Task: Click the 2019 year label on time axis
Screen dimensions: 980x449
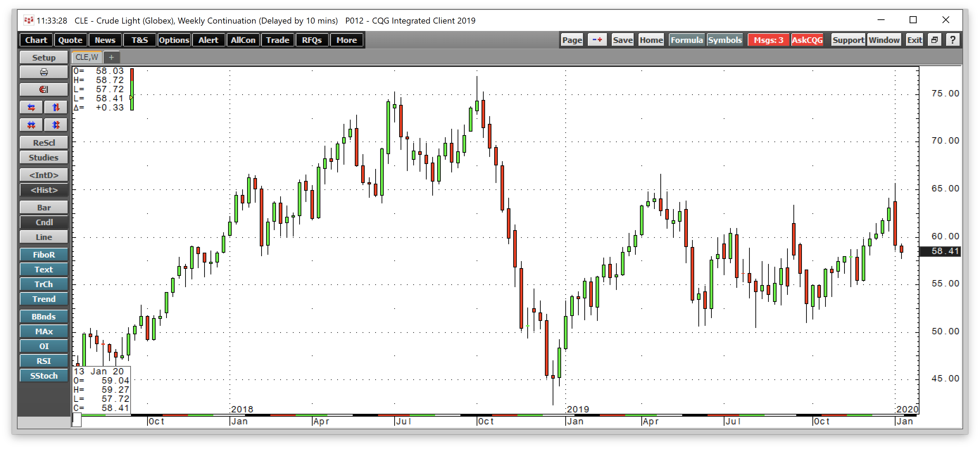Action: coord(578,409)
